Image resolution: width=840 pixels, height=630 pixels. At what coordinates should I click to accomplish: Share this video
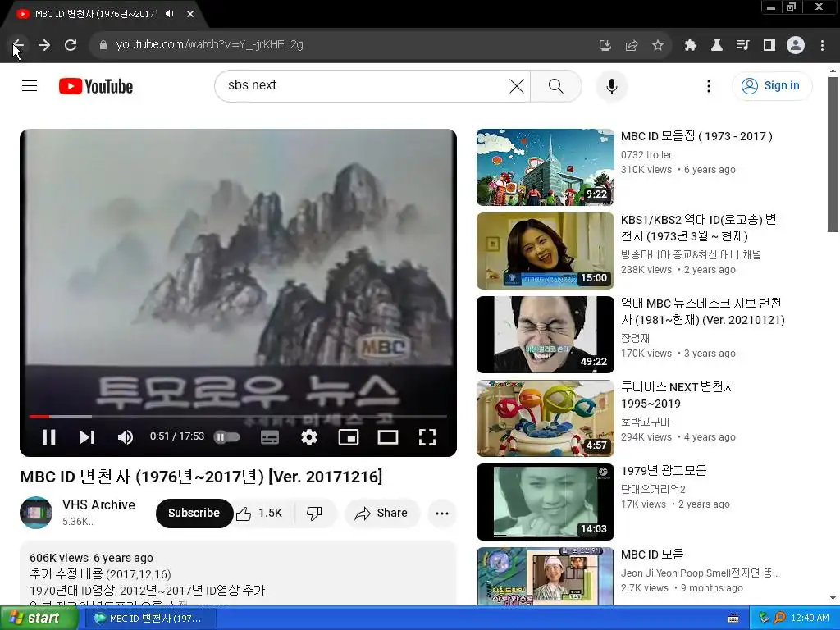click(381, 513)
